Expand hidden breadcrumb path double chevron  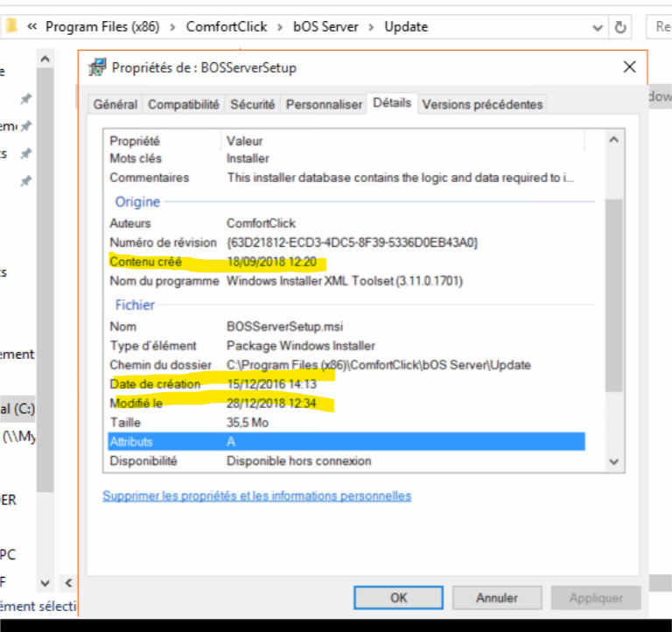coord(32,26)
